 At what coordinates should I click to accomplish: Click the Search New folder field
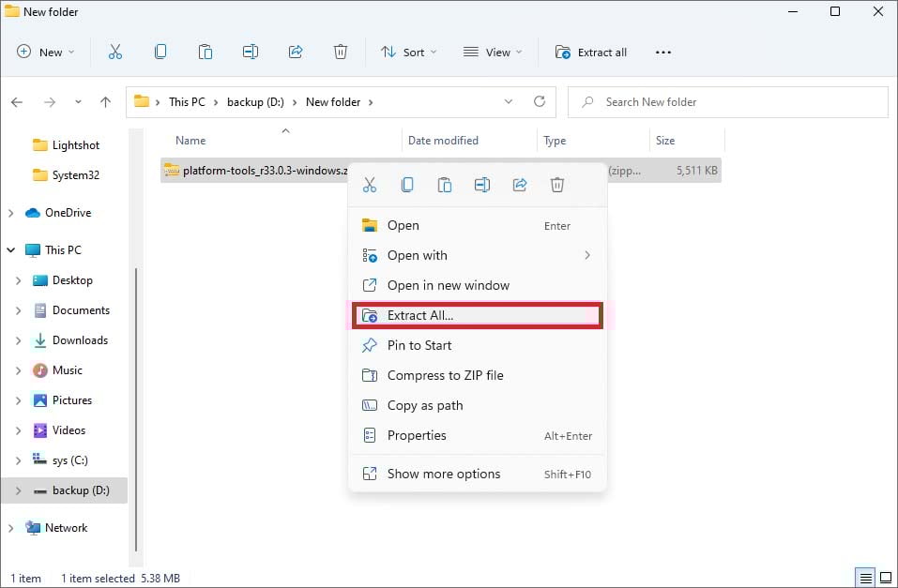[728, 102]
